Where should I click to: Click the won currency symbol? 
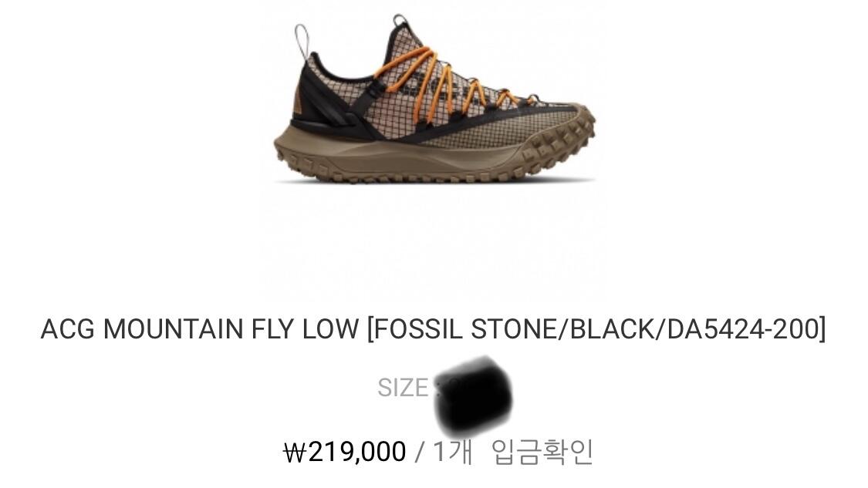pos(295,453)
